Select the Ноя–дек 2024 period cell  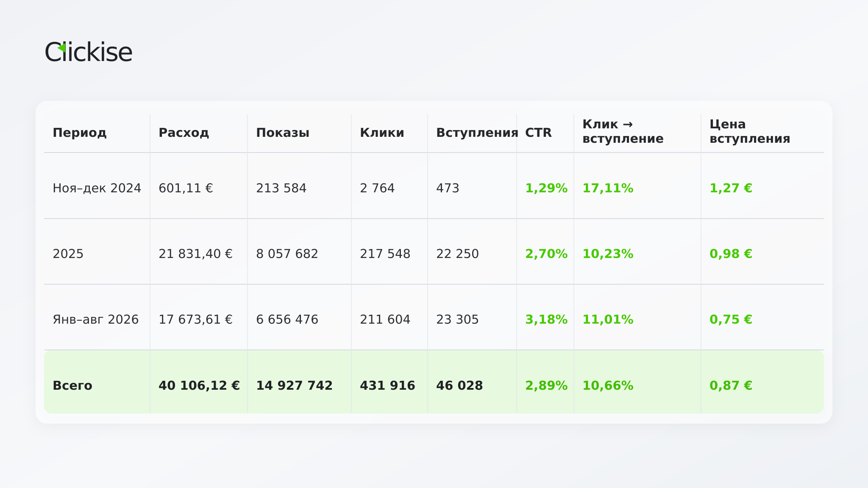coord(97,188)
